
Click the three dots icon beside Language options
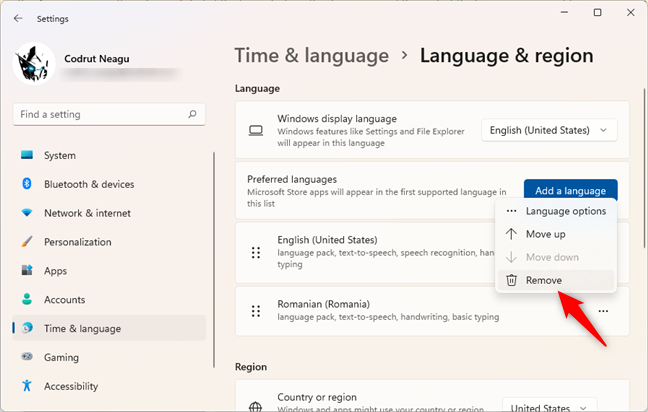(511, 211)
